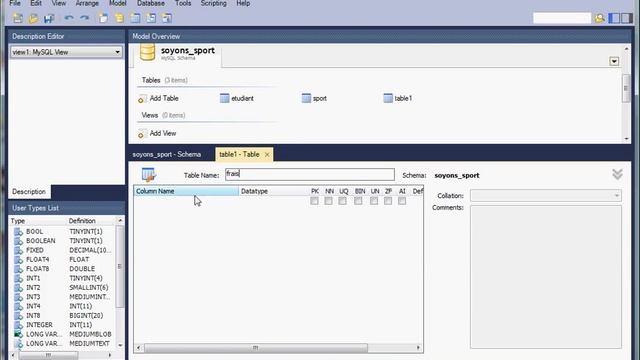Click the LONG VAR MEDIUMBLOB type icon
The image size is (640, 360).
point(18,334)
